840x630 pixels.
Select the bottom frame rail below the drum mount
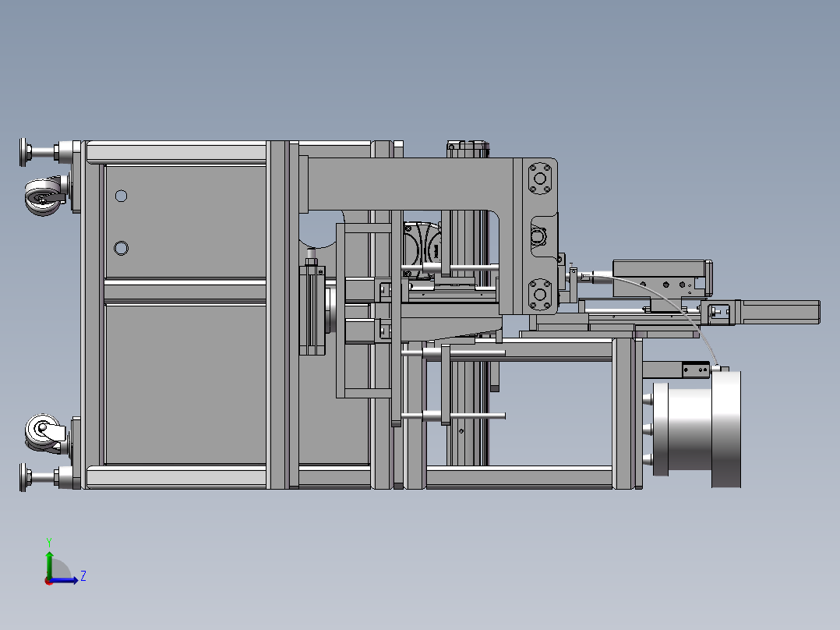tap(518, 476)
